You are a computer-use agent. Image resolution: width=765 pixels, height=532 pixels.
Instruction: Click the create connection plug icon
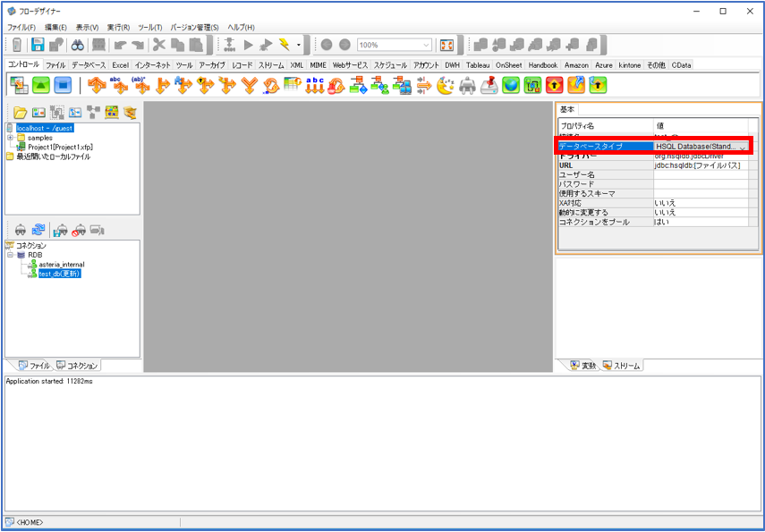point(21,229)
